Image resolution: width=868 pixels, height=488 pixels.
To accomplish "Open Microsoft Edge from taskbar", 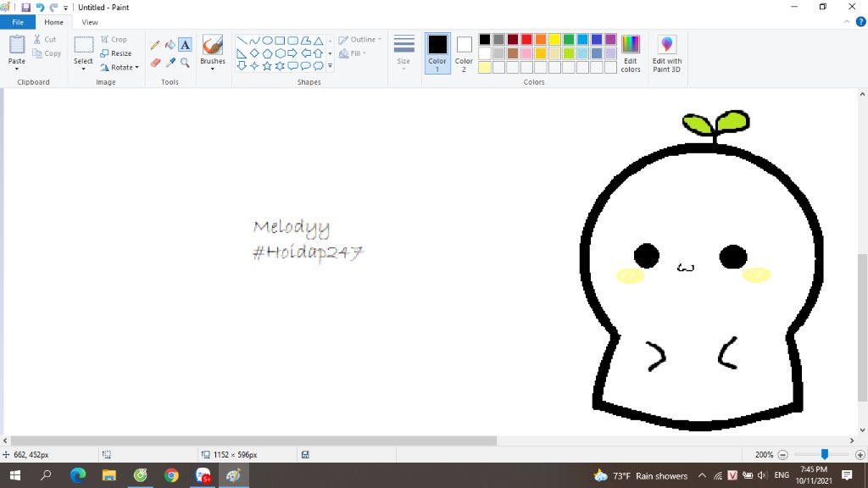I will point(77,475).
